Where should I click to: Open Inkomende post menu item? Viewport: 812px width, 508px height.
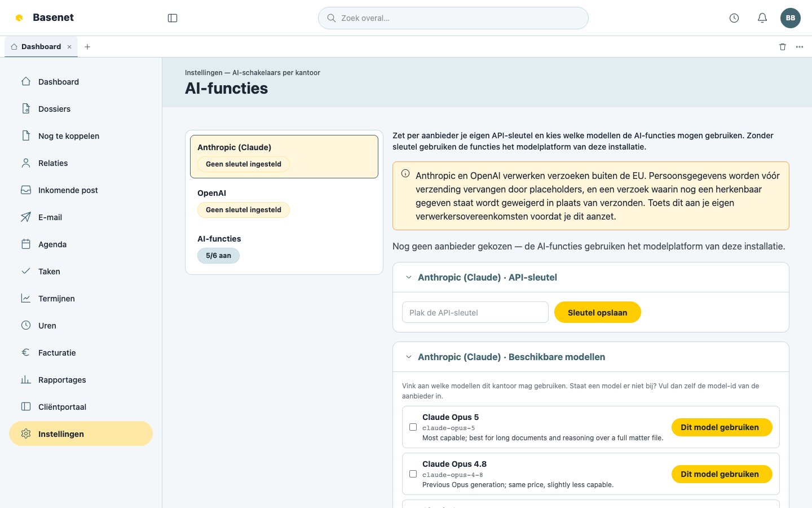click(81, 190)
